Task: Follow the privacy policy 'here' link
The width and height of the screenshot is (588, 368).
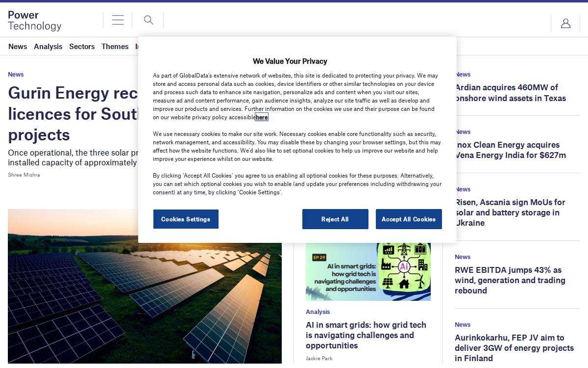Action: click(x=262, y=117)
